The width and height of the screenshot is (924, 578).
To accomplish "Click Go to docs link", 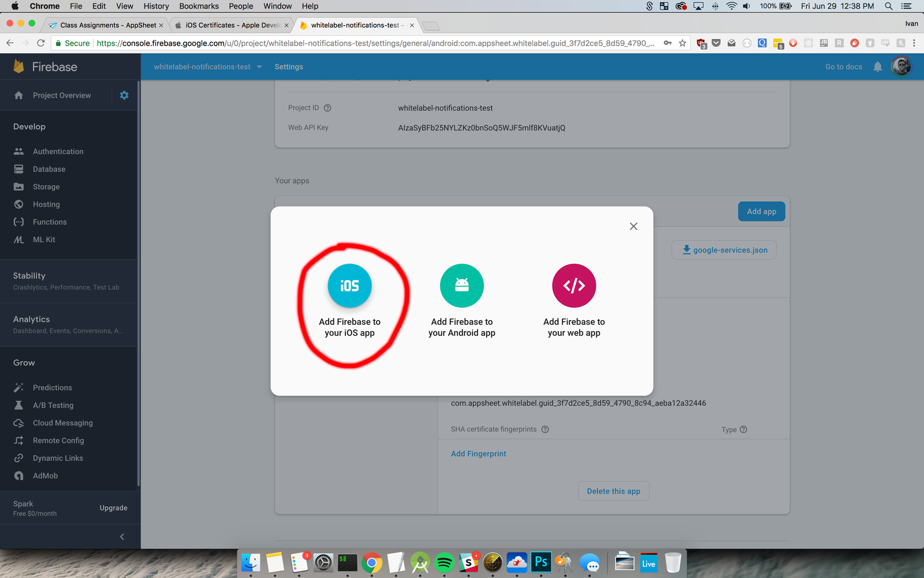I will (844, 66).
